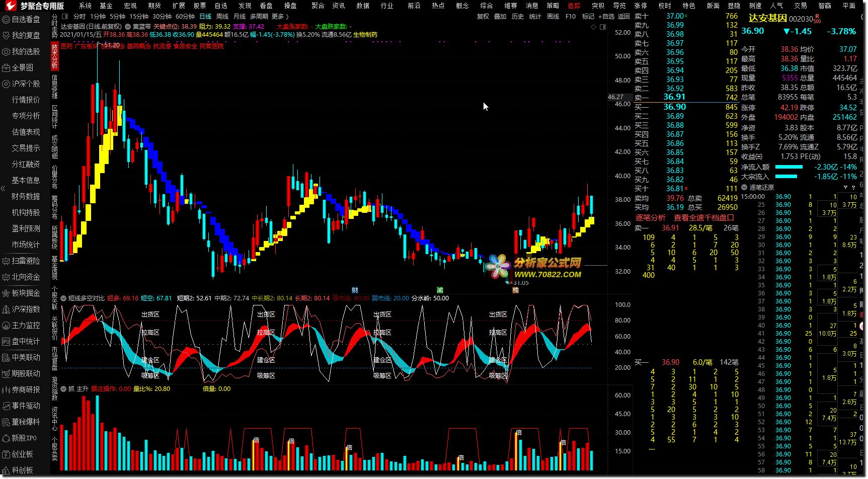868x479 pixels.
Task: Click the 画线 toolbar button
Action: (553, 17)
